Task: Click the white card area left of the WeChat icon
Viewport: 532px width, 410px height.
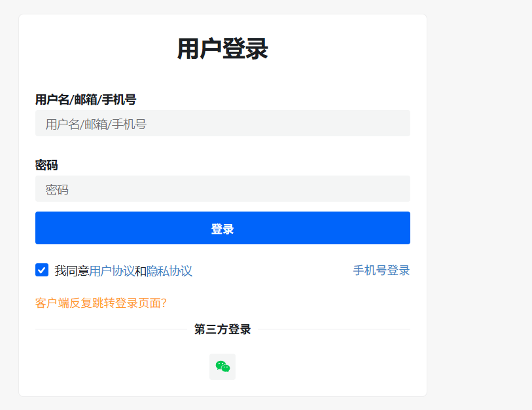Action: (x=118, y=367)
